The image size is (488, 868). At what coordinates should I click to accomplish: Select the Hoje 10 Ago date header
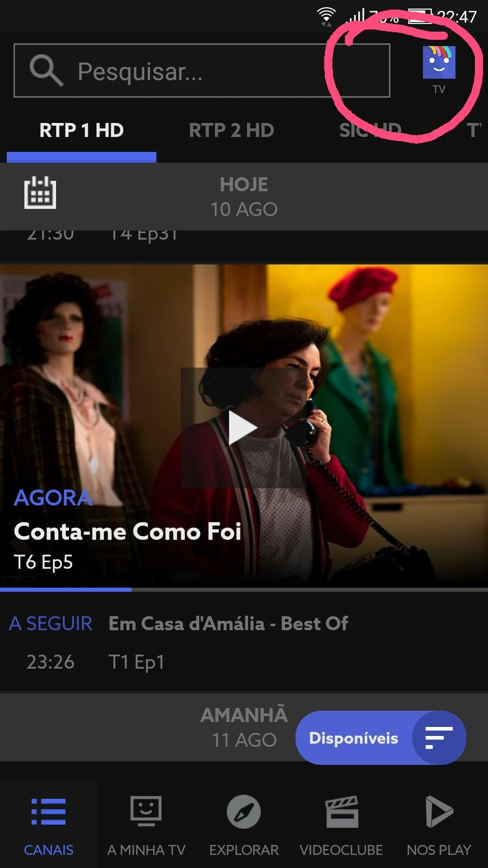[244, 197]
